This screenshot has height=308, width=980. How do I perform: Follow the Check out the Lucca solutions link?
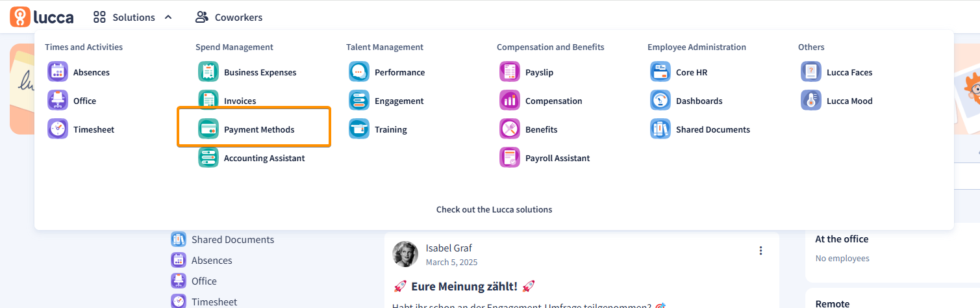point(494,209)
